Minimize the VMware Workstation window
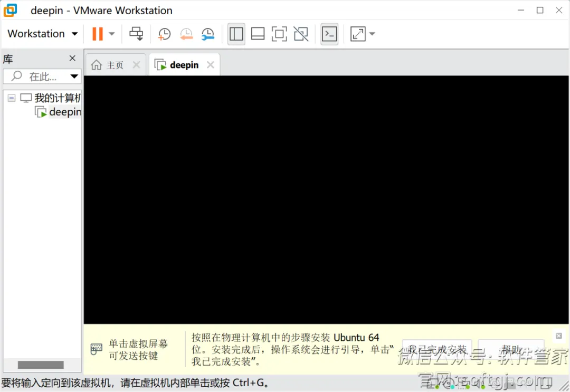Image resolution: width=570 pixels, height=392 pixels. (521, 10)
